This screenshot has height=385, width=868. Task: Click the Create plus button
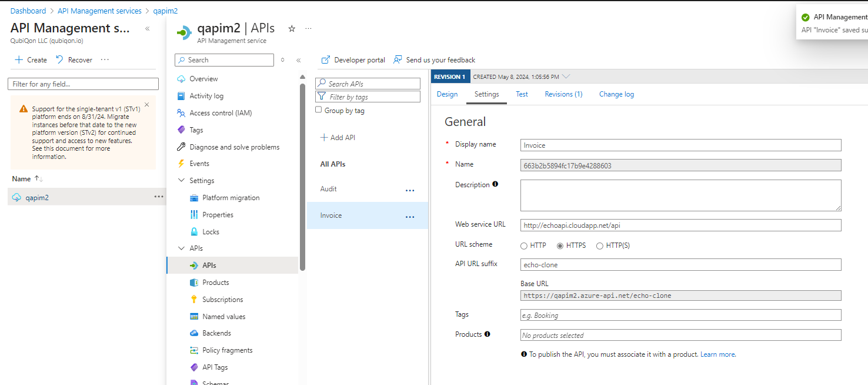(31, 60)
